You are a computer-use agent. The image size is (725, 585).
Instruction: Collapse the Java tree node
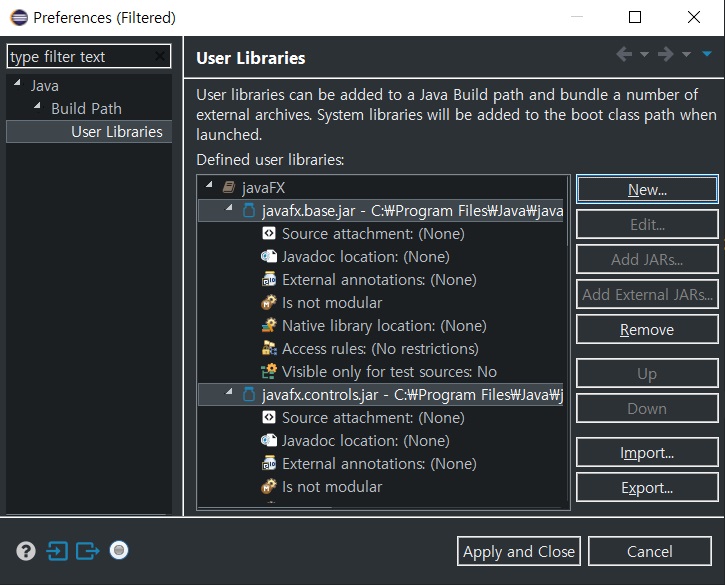click(x=18, y=83)
